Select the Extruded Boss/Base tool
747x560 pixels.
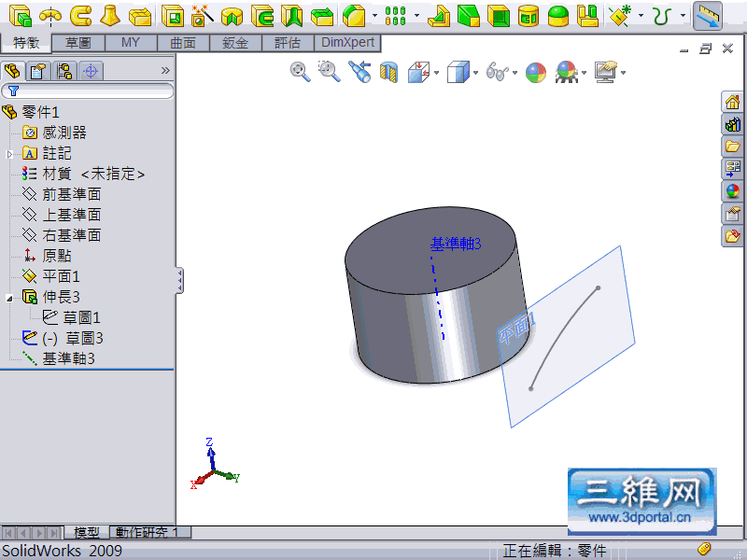(20, 16)
